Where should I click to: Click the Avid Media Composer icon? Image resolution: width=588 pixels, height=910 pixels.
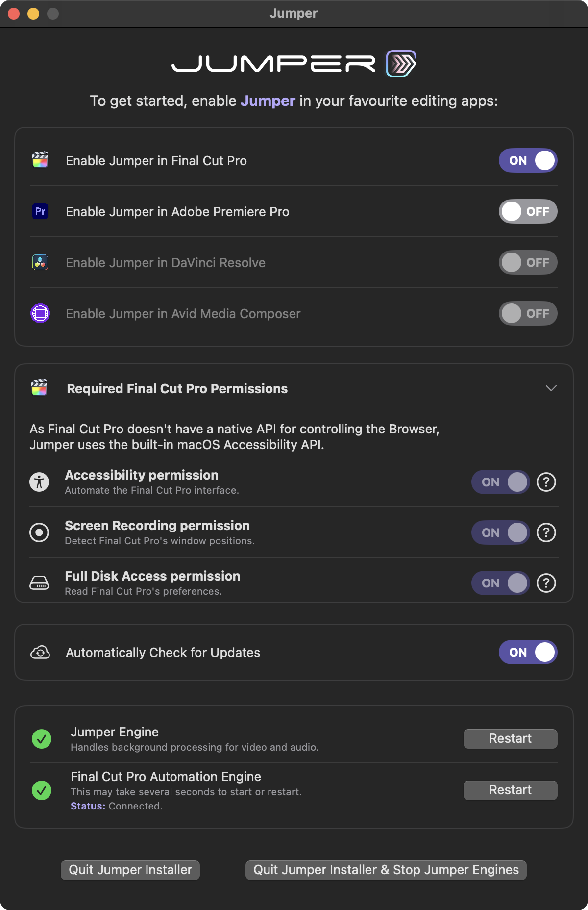(40, 313)
